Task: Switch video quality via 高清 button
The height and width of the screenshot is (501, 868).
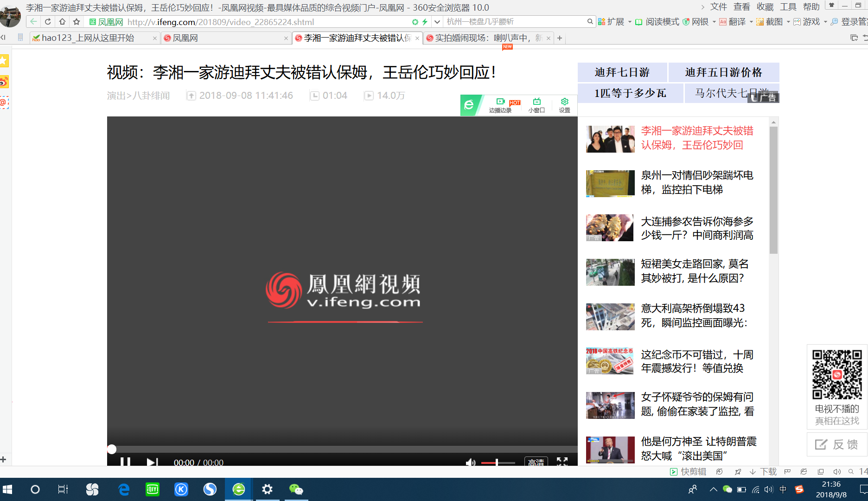Action: pyautogui.click(x=536, y=462)
